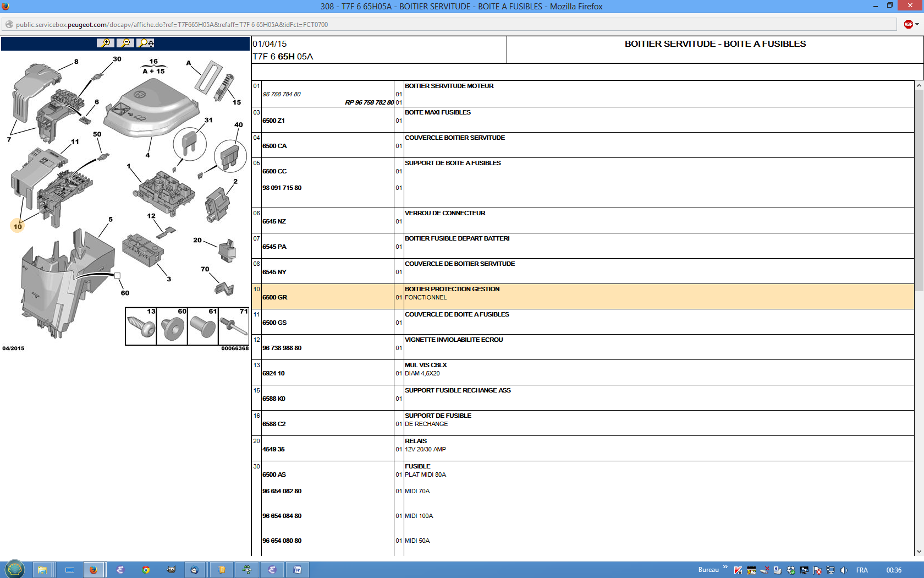Open the Adblock Plus extension icon
This screenshot has height=578, width=924.
point(908,24)
